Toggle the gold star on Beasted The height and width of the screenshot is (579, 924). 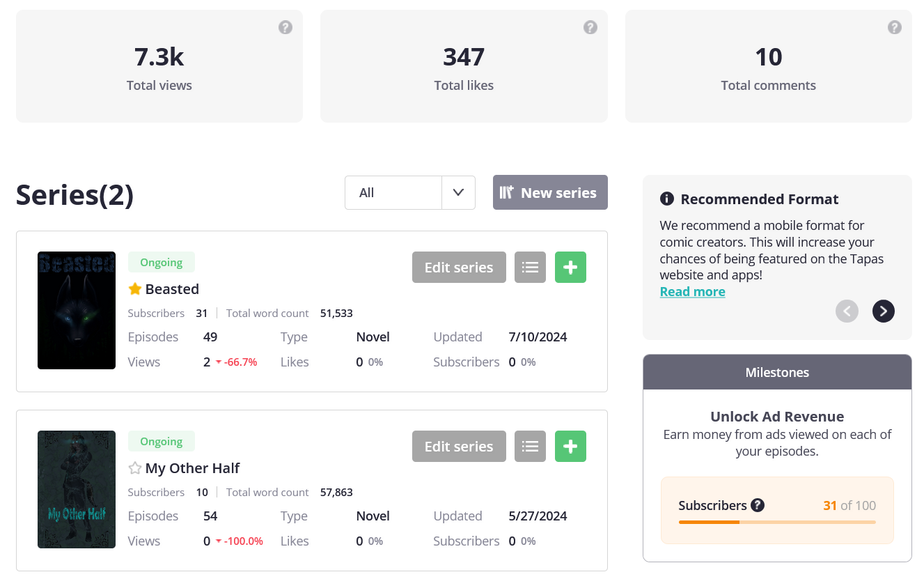[135, 289]
